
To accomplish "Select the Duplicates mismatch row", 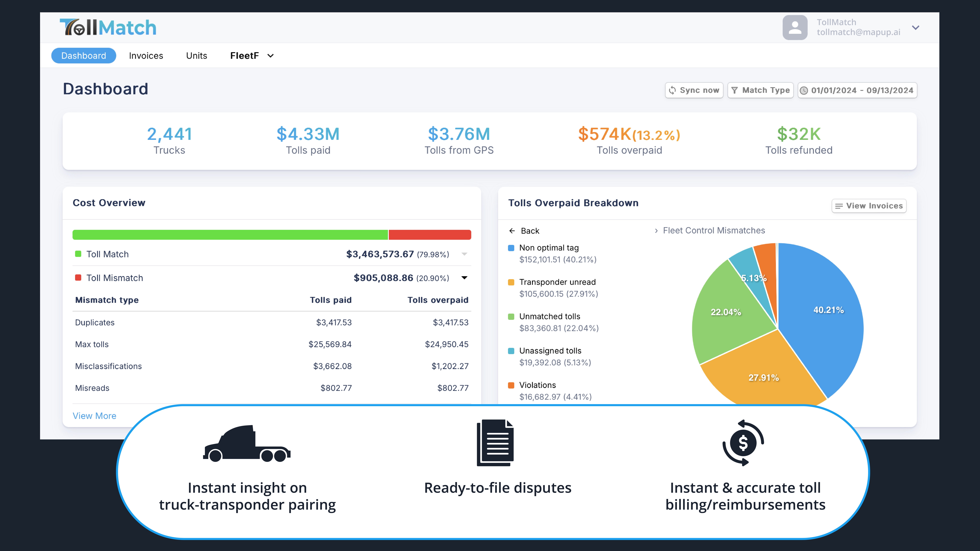I will pos(272,323).
